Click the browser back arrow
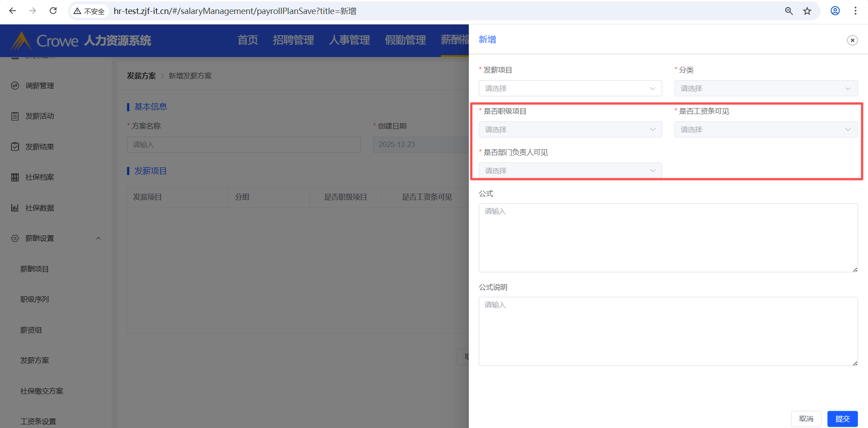This screenshot has width=868, height=428. coord(13,11)
